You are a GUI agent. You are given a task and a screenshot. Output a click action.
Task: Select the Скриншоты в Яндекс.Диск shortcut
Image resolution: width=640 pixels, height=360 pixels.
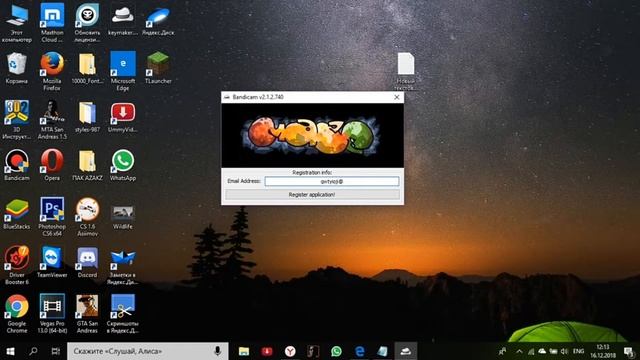click(x=123, y=313)
